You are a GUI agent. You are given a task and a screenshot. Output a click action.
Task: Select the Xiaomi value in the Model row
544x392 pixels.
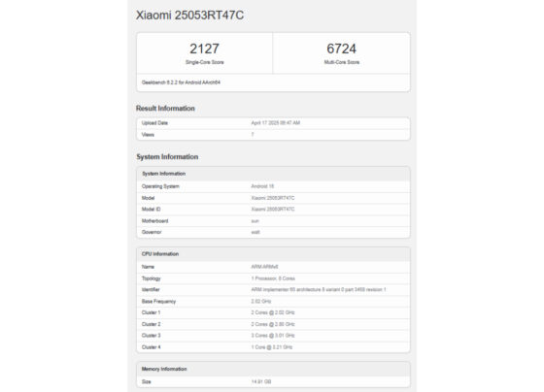pos(273,198)
